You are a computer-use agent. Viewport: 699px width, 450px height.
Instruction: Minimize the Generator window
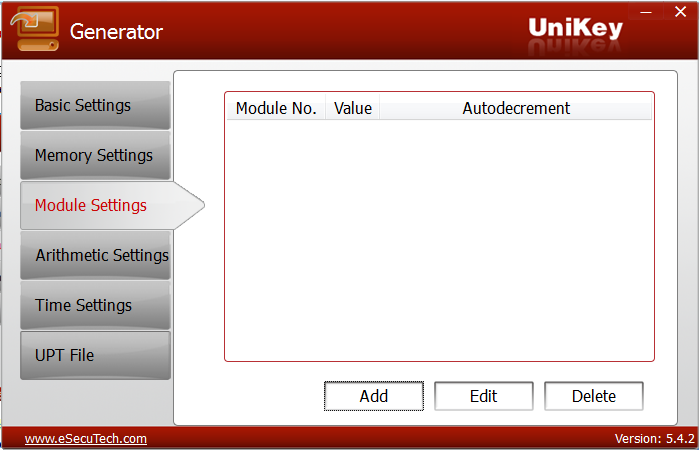(646, 11)
